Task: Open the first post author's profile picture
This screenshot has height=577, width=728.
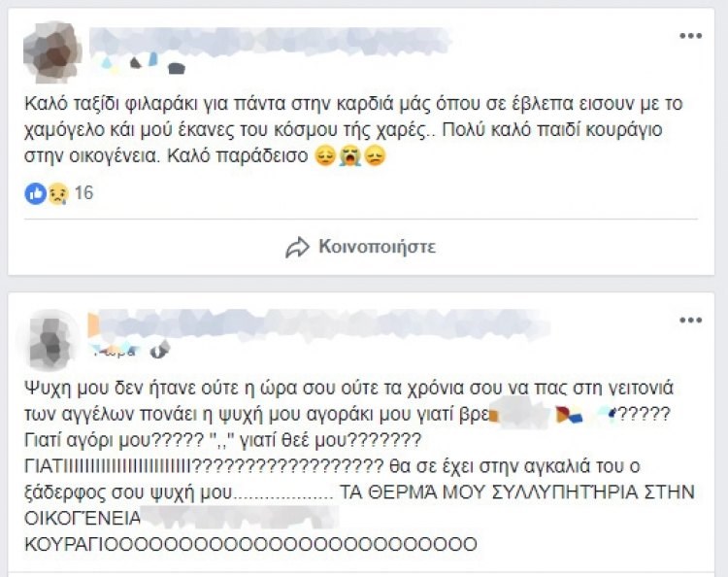Action: coord(52,52)
